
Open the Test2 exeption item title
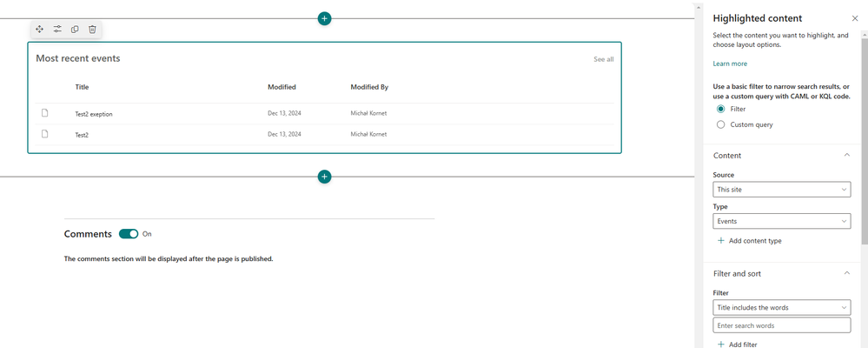click(x=94, y=114)
